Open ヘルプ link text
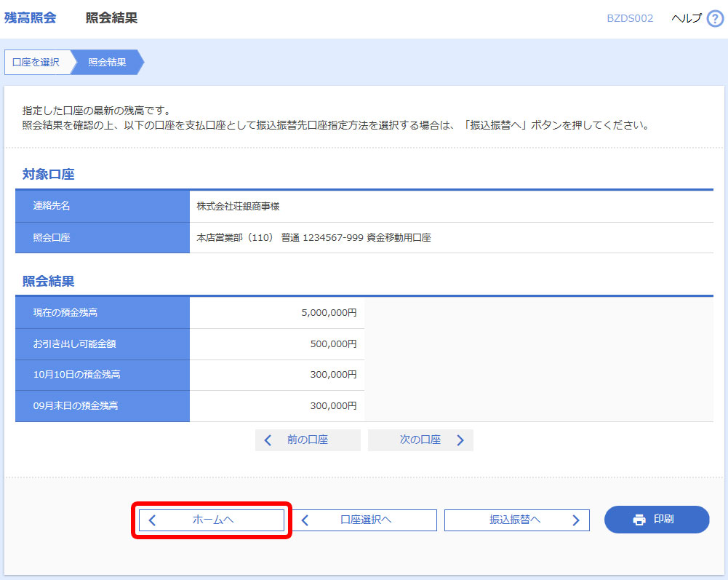 click(x=687, y=18)
